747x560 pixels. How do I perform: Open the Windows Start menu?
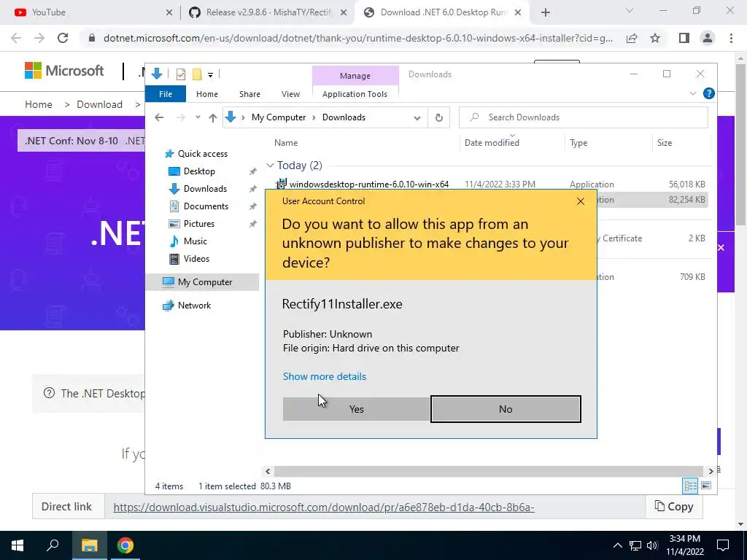[x=18, y=545]
